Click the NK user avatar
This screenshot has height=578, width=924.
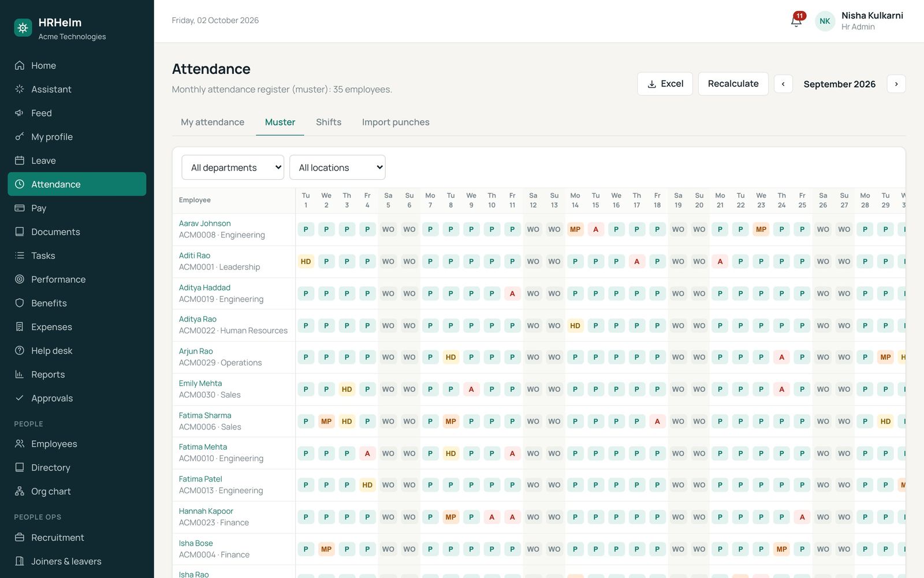825,21
